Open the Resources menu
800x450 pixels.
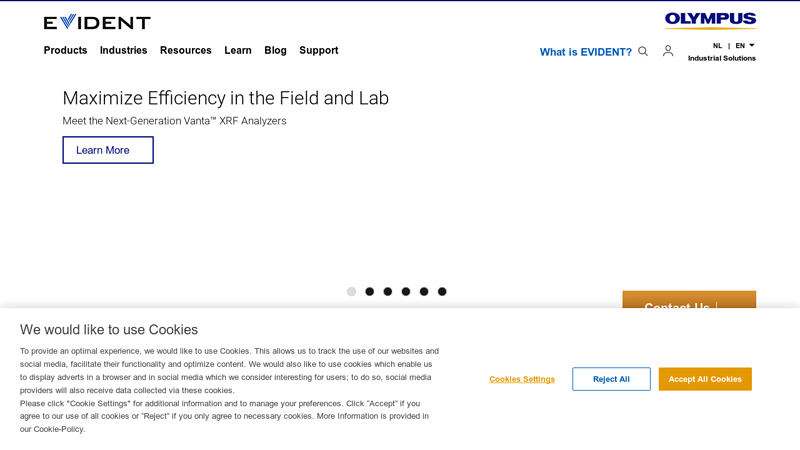(x=186, y=50)
